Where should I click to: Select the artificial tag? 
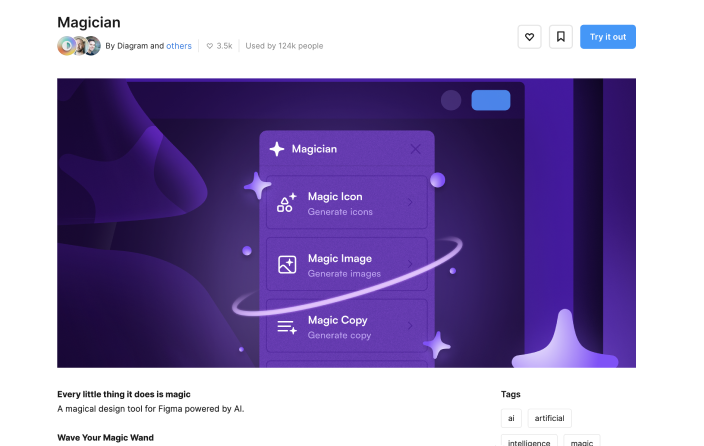(549, 418)
